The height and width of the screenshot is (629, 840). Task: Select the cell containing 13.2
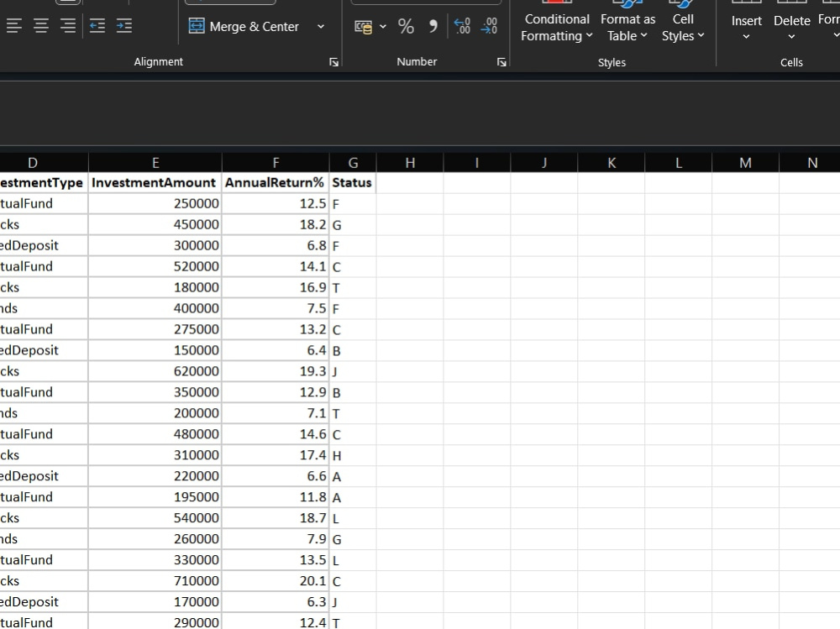coord(276,329)
